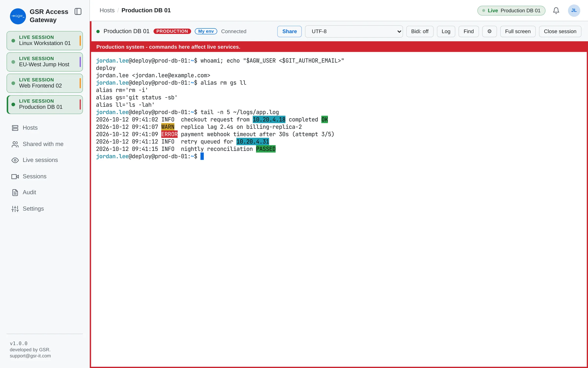Click the Live sessions eye icon
Image resolution: width=588 pixels, height=368 pixels.
click(x=15, y=160)
